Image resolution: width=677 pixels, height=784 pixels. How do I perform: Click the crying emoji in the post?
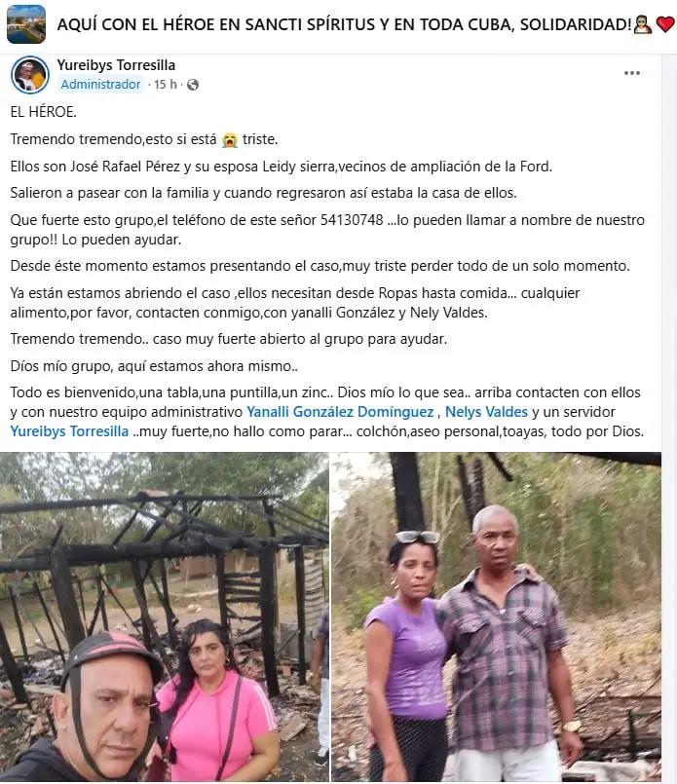[230, 139]
